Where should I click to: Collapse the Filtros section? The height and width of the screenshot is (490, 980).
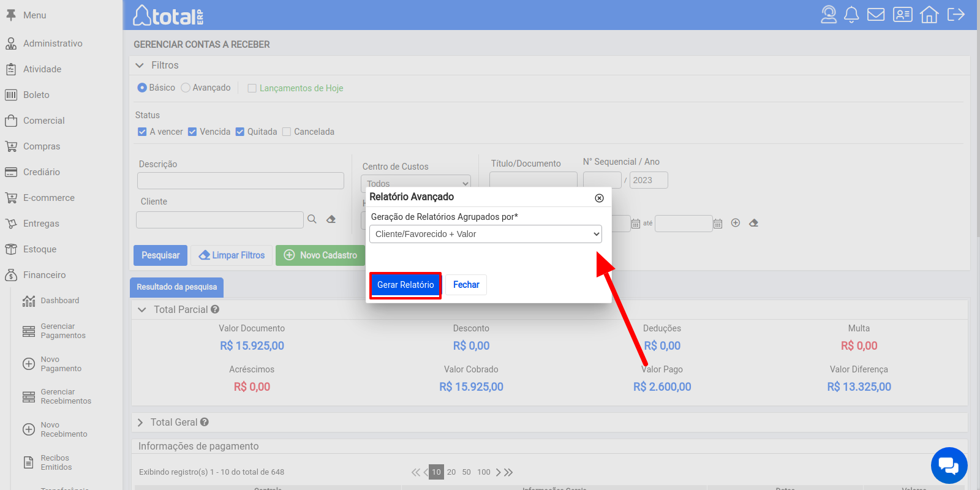point(140,66)
